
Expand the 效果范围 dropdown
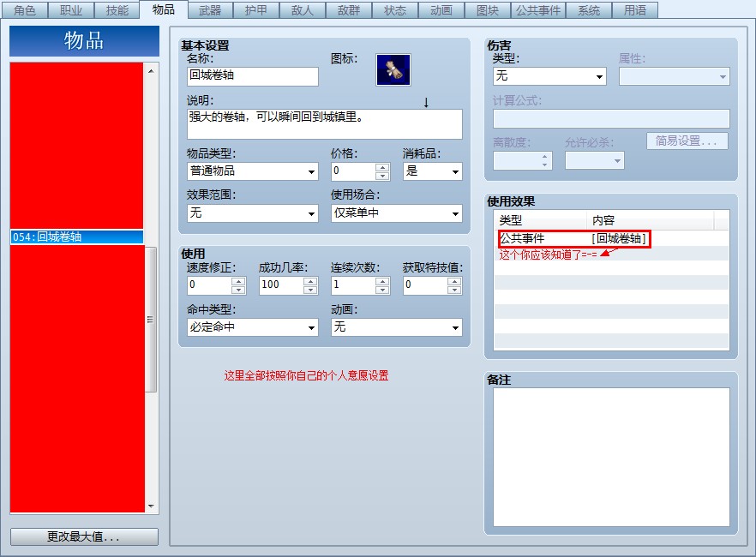coord(253,213)
